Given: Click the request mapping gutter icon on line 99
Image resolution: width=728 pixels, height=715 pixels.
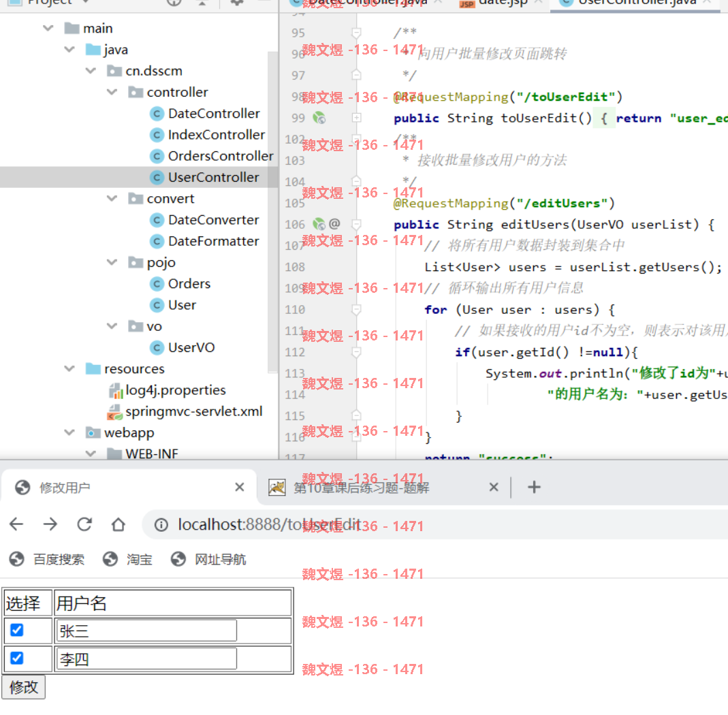Looking at the screenshot, I should pyautogui.click(x=319, y=118).
